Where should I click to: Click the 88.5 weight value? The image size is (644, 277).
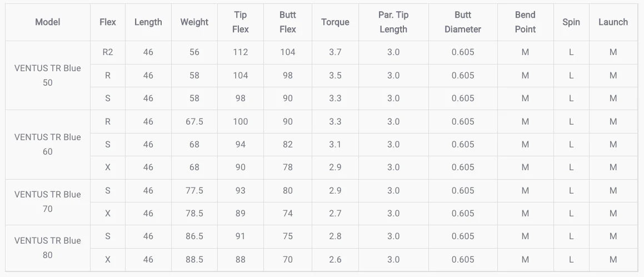coord(194,259)
